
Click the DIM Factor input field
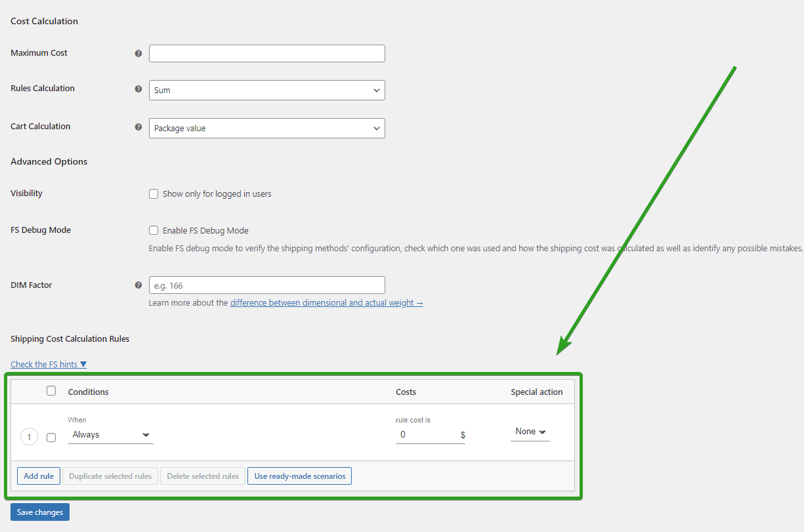pos(266,285)
